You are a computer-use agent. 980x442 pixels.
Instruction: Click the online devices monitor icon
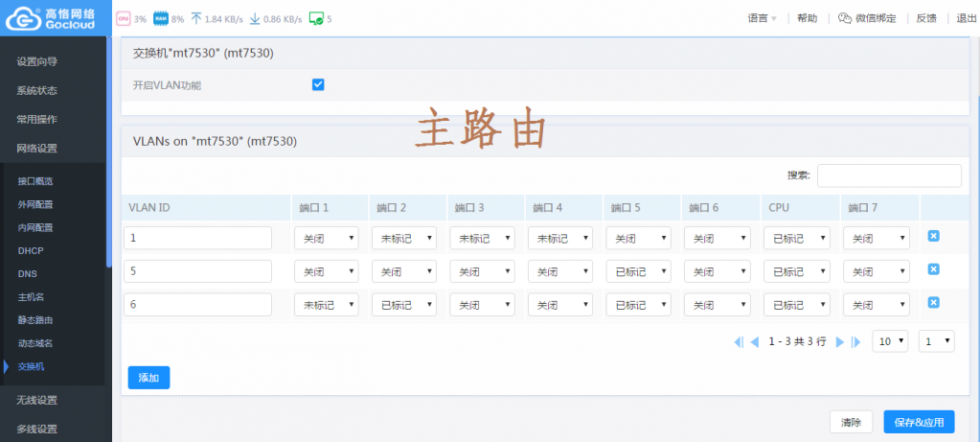(315, 18)
